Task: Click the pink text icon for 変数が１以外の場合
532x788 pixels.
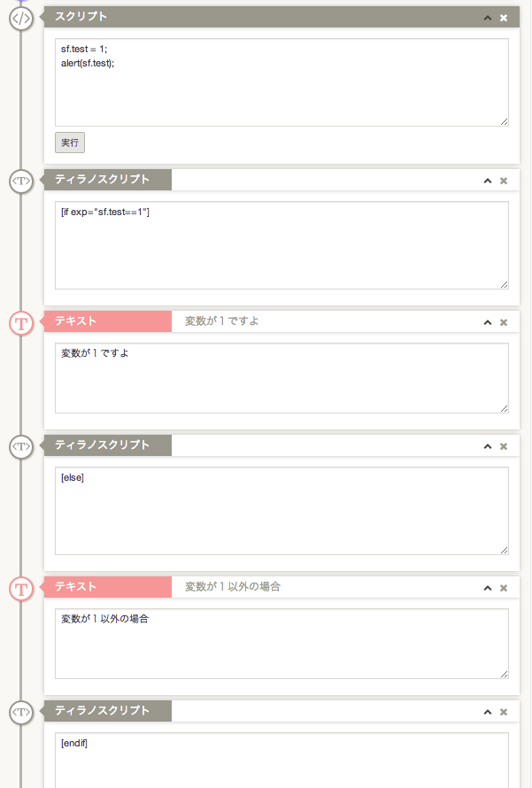Action: [21, 588]
